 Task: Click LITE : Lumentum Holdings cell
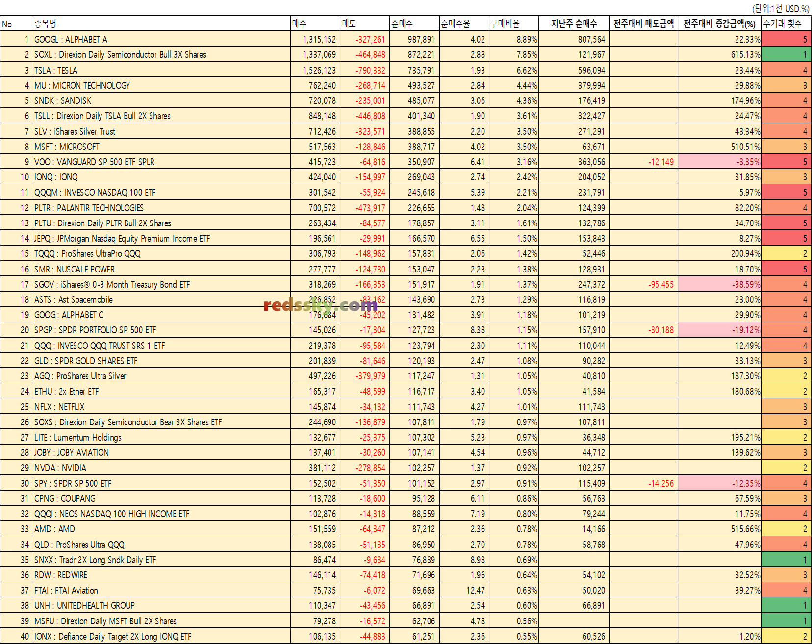[162, 437]
